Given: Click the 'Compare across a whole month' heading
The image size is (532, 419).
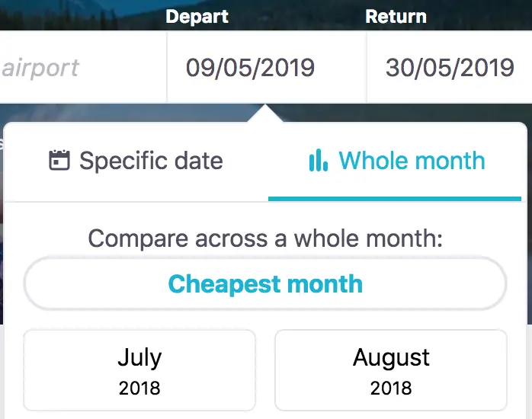Looking at the screenshot, I should [x=265, y=238].
